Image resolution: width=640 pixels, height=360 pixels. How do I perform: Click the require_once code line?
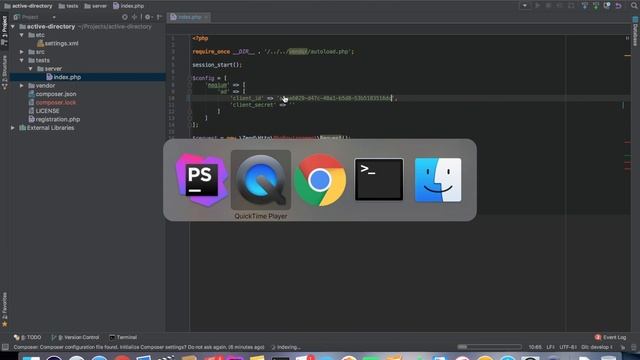[273, 52]
